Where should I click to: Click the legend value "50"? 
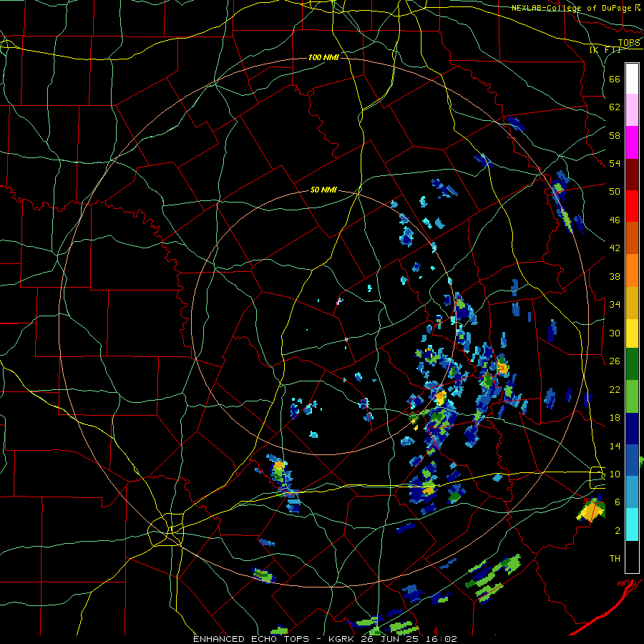615,192
